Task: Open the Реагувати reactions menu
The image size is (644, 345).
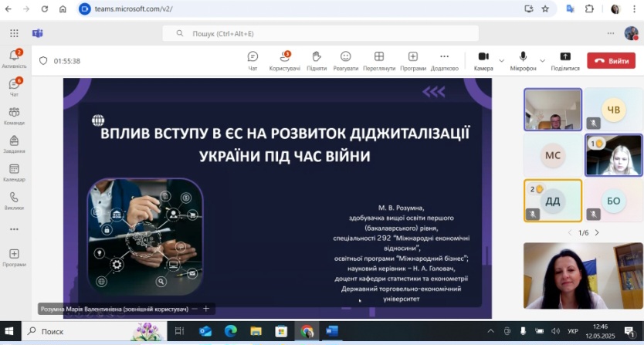Action: pyautogui.click(x=345, y=60)
